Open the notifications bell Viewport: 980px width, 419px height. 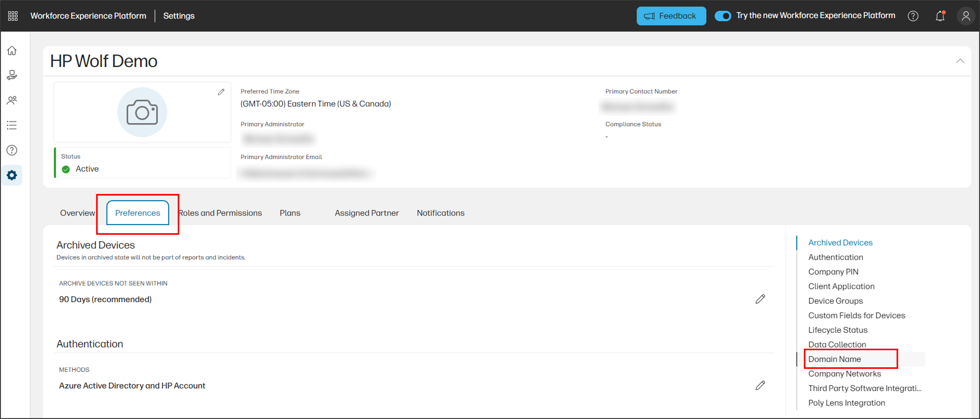940,16
